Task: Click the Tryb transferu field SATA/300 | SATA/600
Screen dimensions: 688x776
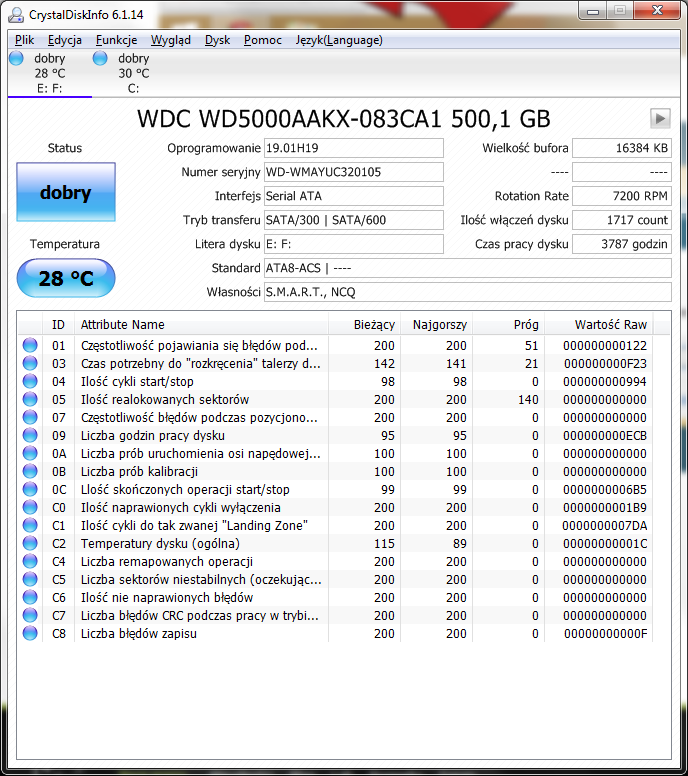Action: (353, 220)
